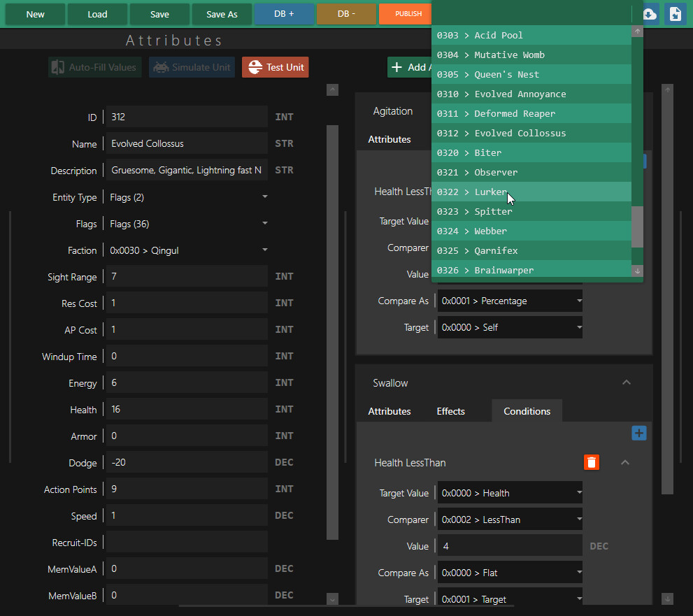The width and height of the screenshot is (693, 616).
Task: Add a new condition with the plus icon
Action: coord(638,433)
